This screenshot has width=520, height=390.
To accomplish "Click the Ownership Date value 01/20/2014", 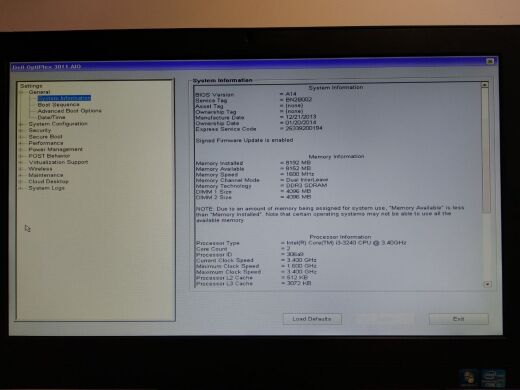I will coord(301,122).
